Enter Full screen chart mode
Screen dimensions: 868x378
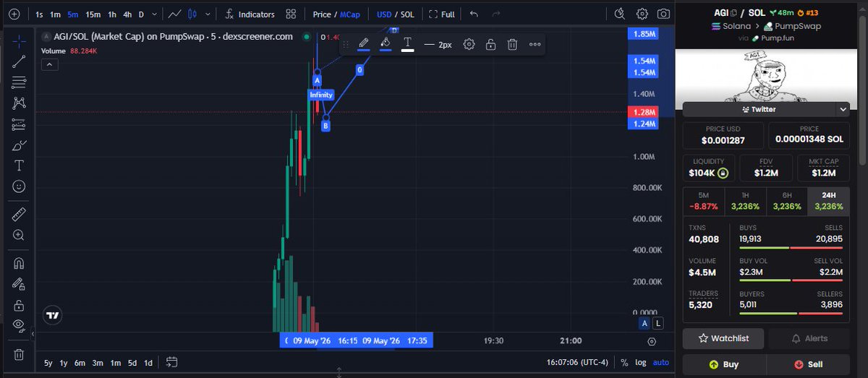pyautogui.click(x=442, y=14)
